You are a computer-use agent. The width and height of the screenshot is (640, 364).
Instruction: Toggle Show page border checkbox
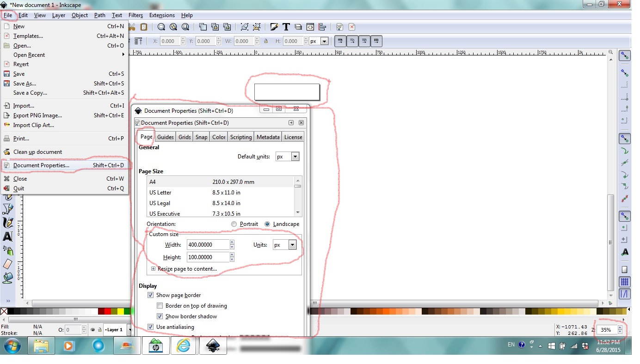(x=150, y=295)
